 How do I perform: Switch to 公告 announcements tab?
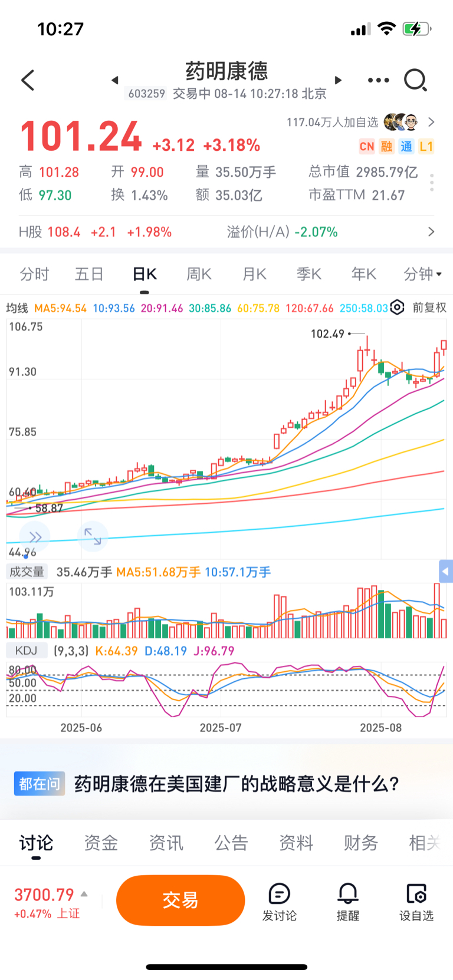(x=231, y=843)
